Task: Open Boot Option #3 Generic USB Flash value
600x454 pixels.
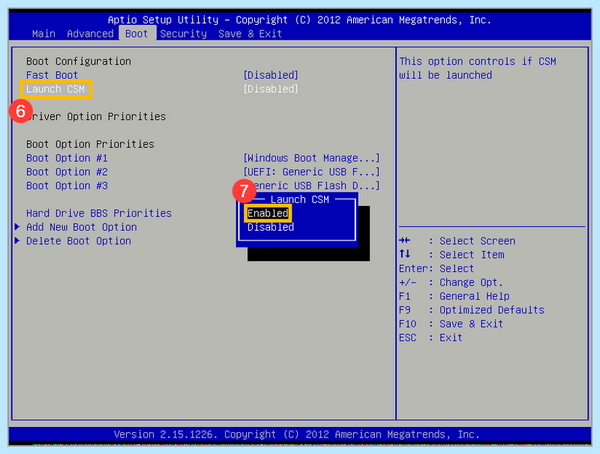Action: 316,186
